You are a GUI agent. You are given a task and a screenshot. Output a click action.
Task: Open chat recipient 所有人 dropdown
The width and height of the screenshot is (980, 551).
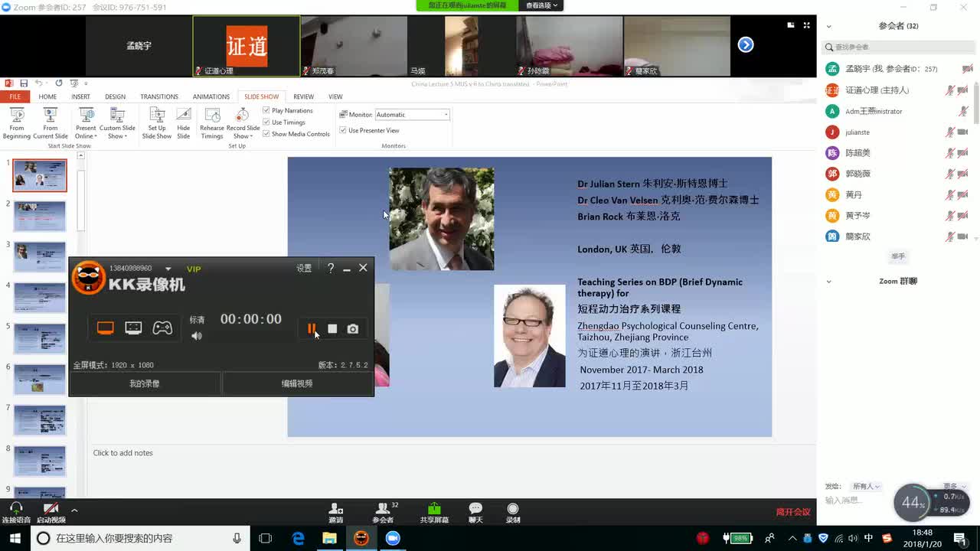tap(866, 486)
